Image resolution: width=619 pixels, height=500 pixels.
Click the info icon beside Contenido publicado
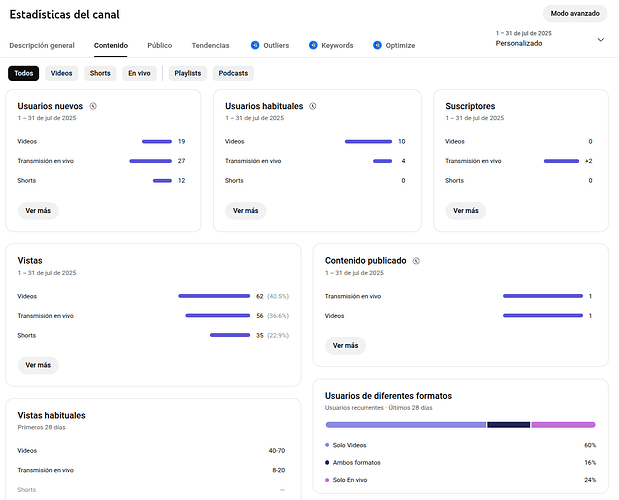point(415,261)
